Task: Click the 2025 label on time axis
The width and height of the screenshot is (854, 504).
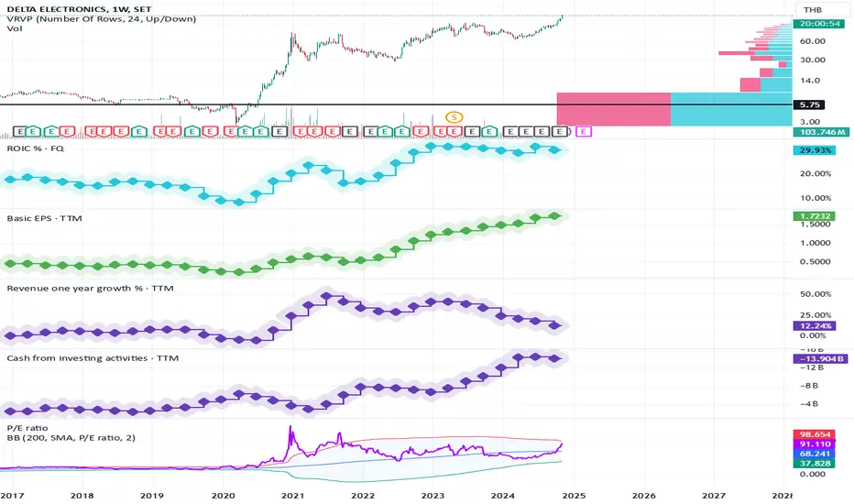Action: [x=574, y=495]
